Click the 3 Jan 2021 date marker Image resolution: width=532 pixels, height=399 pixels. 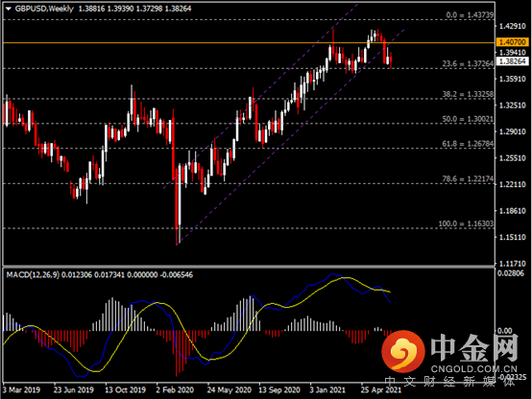coord(327,389)
